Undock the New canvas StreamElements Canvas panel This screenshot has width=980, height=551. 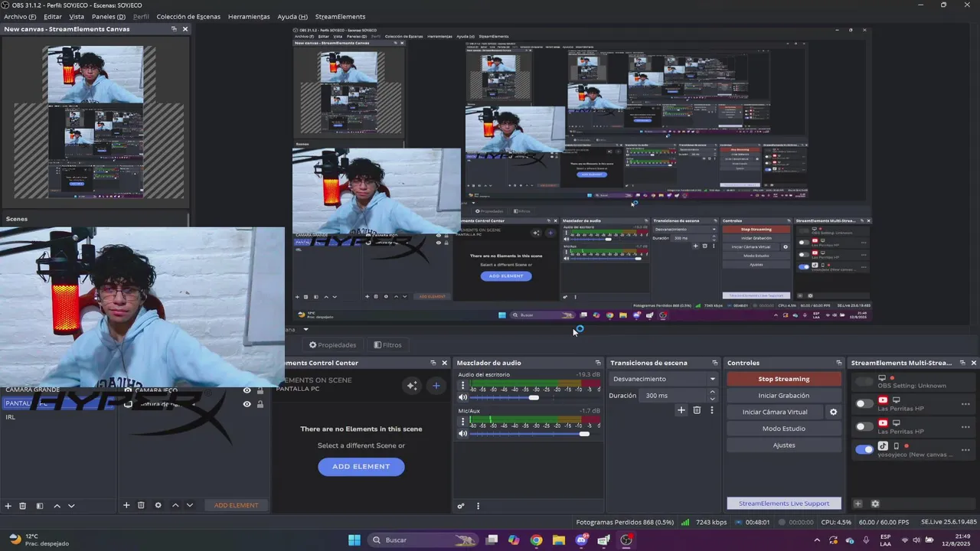[x=174, y=29]
